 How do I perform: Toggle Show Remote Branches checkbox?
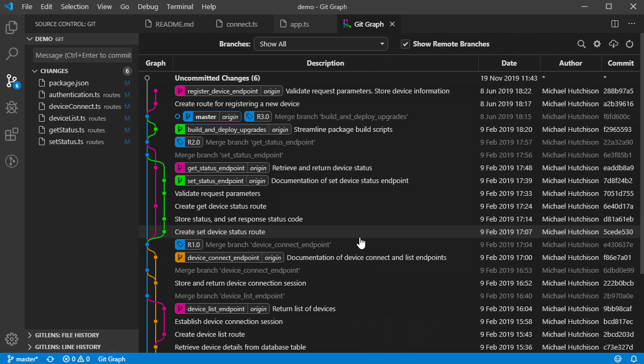405,44
